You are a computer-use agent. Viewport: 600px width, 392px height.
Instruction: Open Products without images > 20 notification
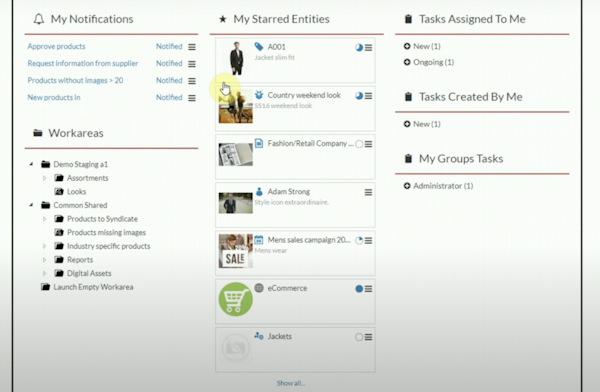pyautogui.click(x=75, y=80)
